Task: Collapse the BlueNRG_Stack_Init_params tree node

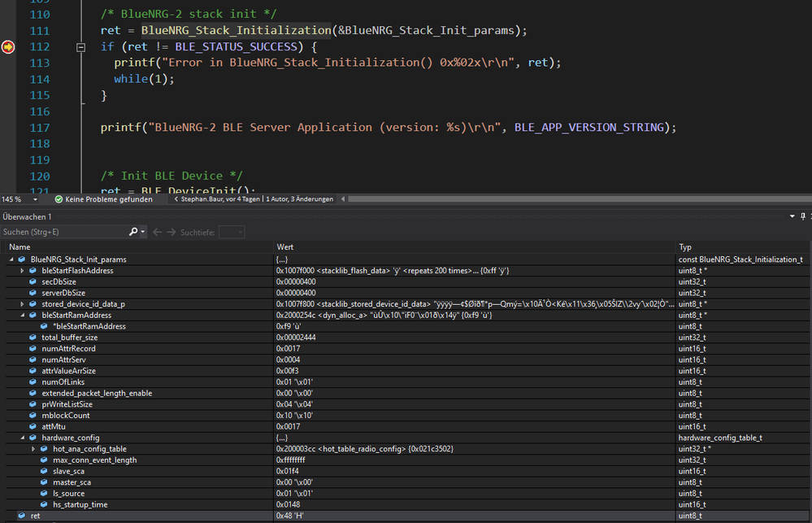Action: [12, 259]
